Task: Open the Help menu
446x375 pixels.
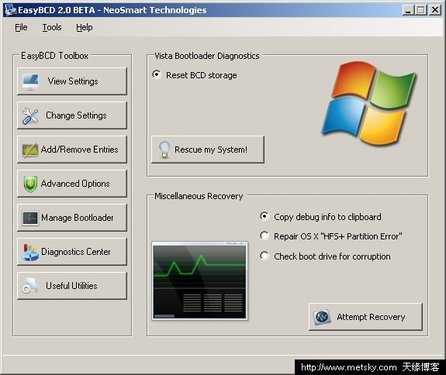Action: point(84,27)
